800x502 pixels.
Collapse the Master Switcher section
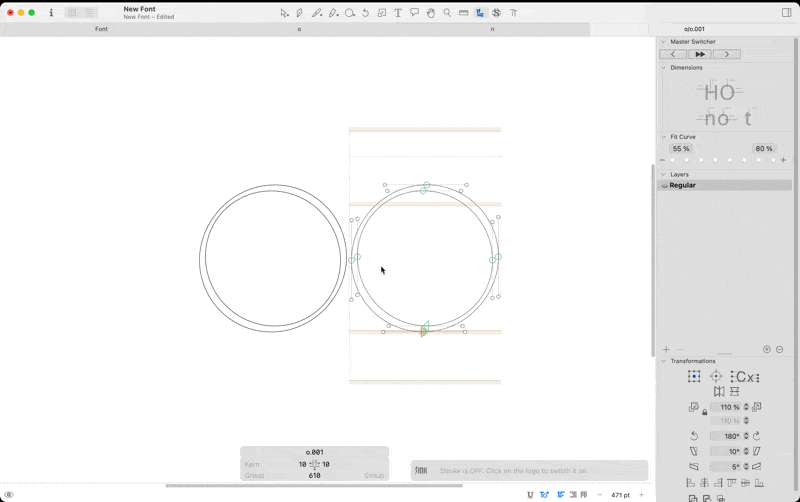[x=663, y=42]
